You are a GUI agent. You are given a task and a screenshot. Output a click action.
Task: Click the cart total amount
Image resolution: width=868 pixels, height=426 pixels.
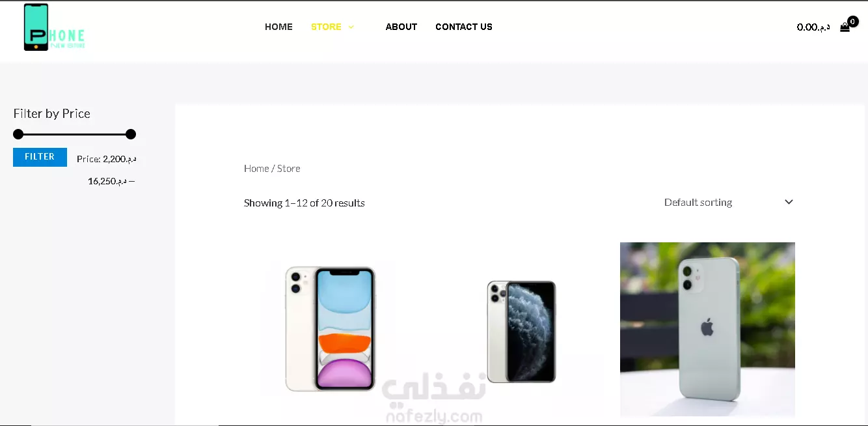[x=813, y=27]
